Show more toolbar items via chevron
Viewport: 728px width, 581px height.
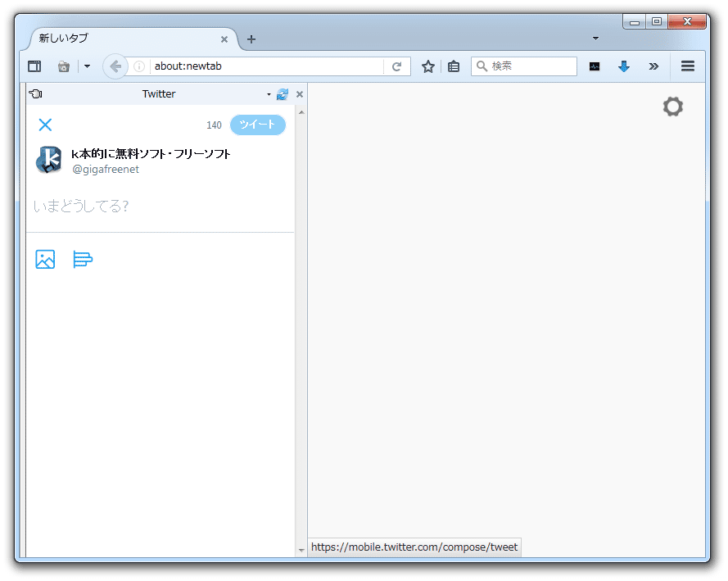(653, 66)
